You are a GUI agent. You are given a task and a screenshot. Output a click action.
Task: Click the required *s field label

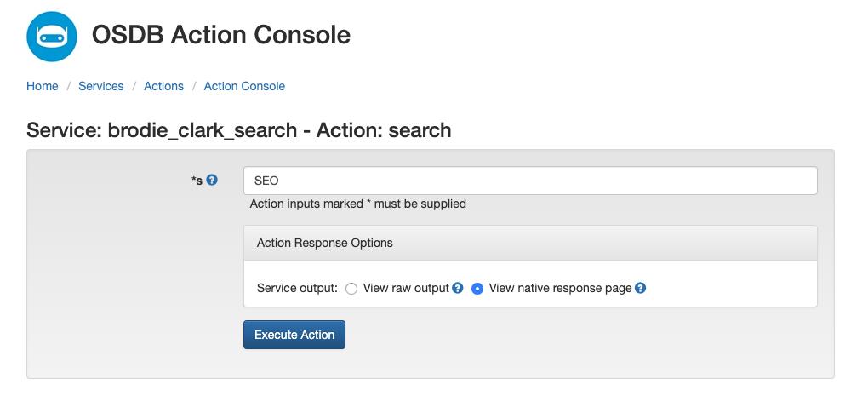[197, 181]
